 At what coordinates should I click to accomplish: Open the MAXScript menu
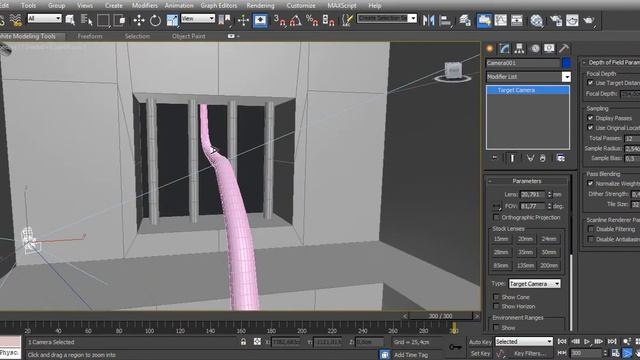click(x=342, y=6)
